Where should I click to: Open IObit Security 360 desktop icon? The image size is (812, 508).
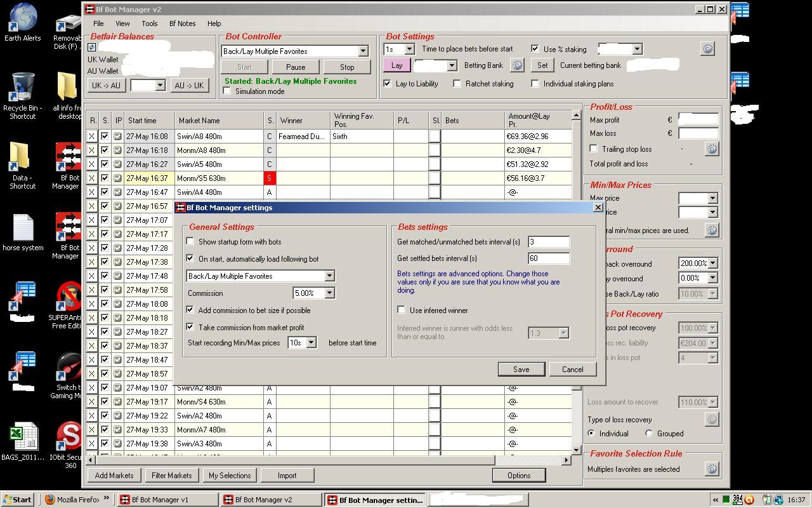point(69,444)
